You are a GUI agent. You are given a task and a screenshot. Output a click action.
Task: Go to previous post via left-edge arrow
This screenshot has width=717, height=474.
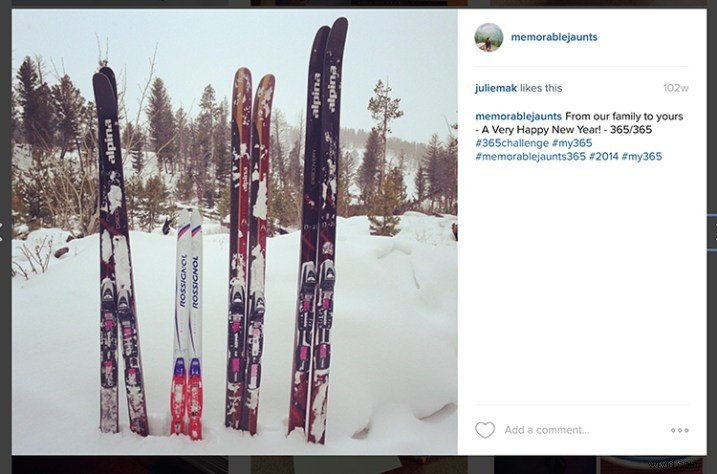pyautogui.click(x=1, y=231)
